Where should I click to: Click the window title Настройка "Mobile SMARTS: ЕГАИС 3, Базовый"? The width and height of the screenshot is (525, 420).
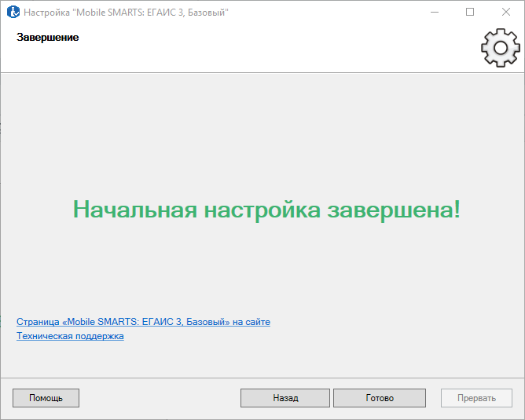[x=126, y=13]
